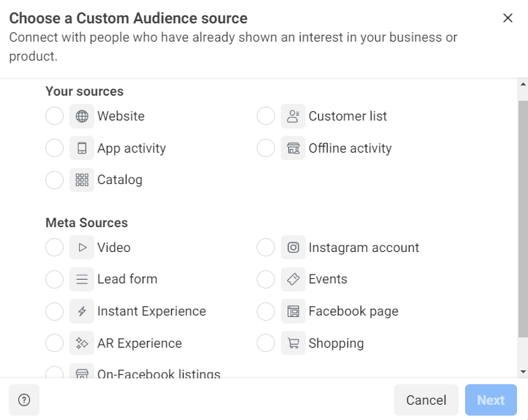This screenshot has width=528, height=420.
Task: Select the Shopping radio button
Action: [266, 343]
